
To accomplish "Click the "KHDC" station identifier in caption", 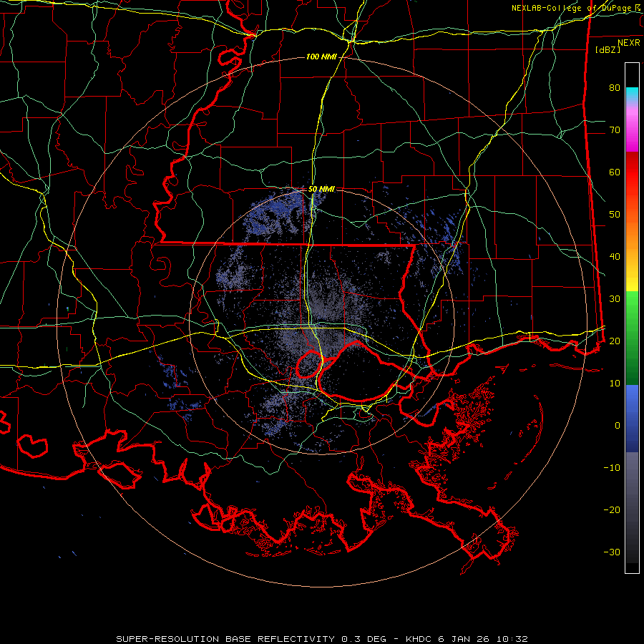I will point(418,639).
